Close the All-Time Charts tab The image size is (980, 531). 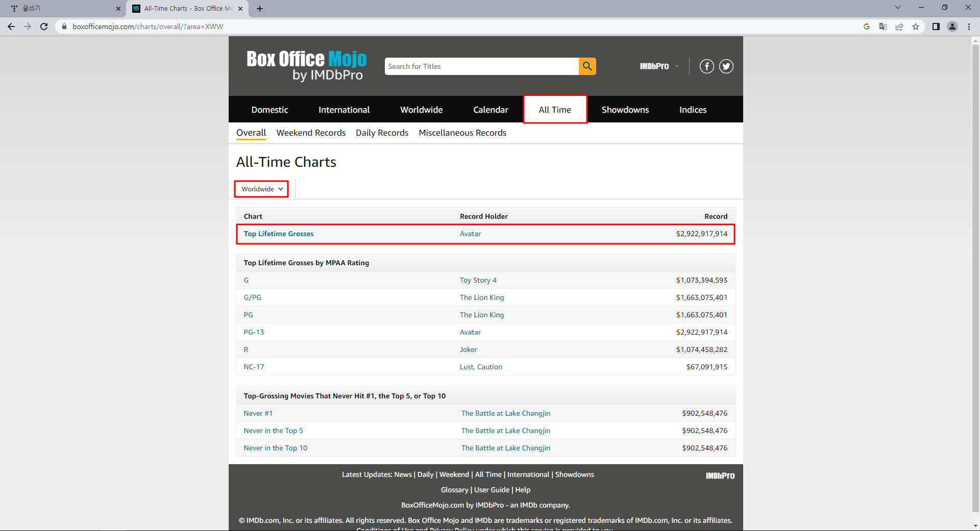pos(240,9)
